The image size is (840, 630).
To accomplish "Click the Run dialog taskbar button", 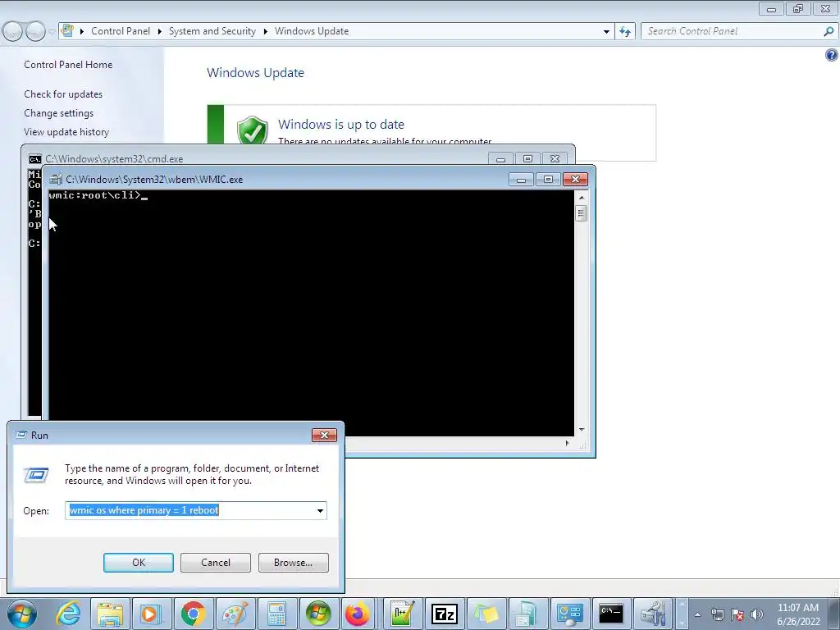I will 527,614.
